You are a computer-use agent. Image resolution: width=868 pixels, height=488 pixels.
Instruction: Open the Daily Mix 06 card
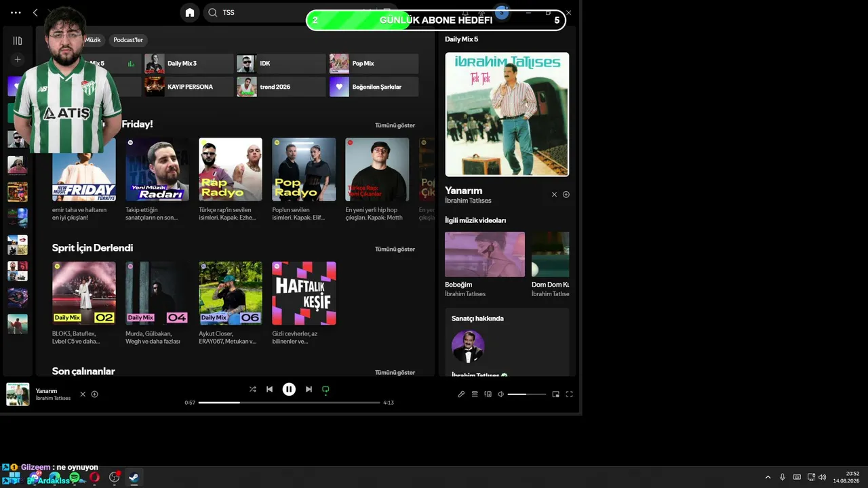point(231,303)
